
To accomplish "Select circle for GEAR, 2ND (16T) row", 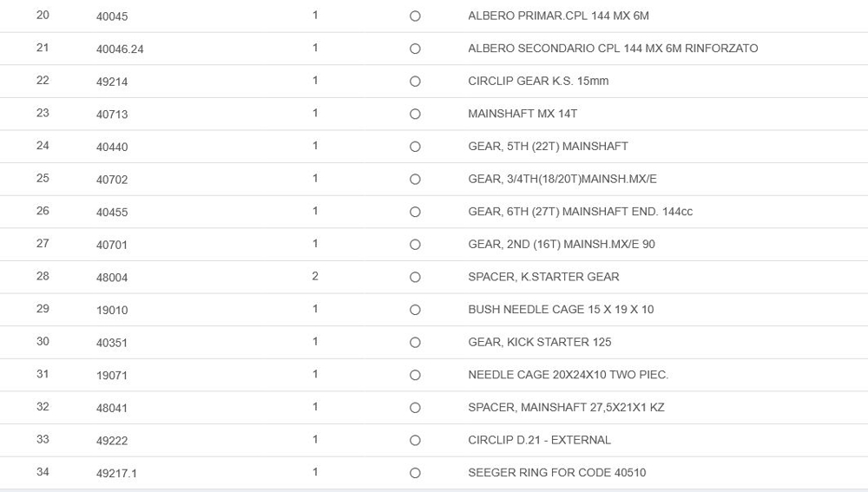I will pyautogui.click(x=415, y=245).
